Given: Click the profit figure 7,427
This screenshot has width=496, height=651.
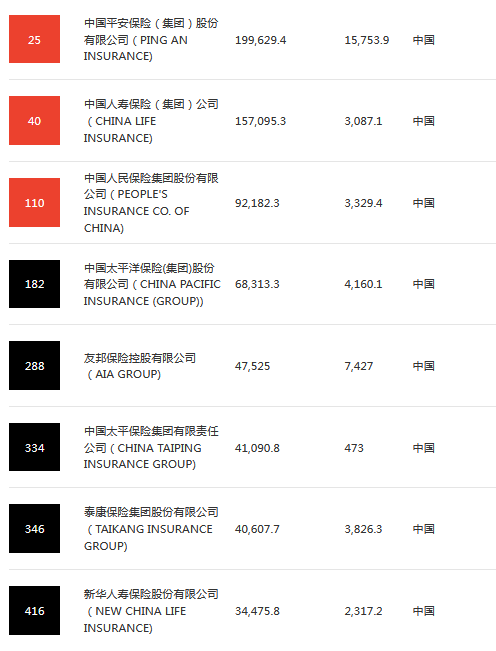Looking at the screenshot, I should (359, 366).
